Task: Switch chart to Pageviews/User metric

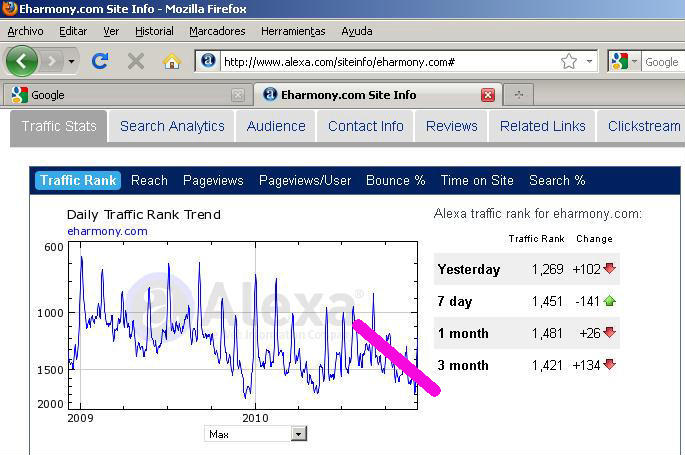Action: 305,180
